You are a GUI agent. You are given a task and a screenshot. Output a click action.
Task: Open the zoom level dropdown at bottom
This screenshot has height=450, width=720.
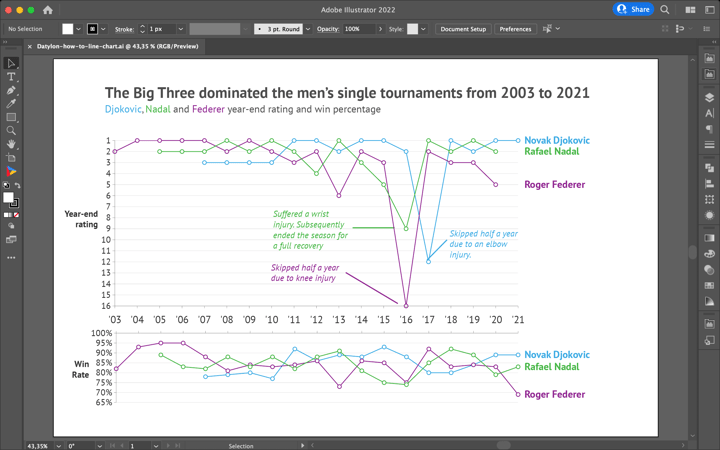click(58, 445)
